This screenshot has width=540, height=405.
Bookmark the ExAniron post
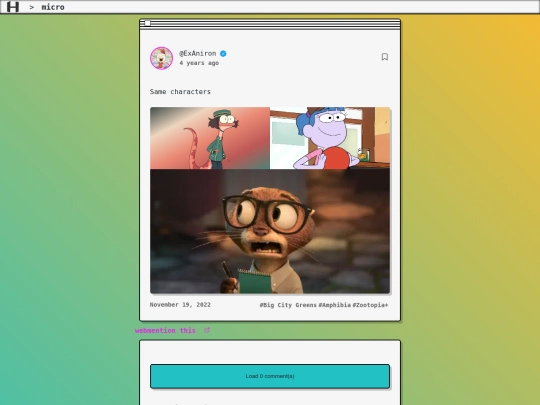pos(385,57)
